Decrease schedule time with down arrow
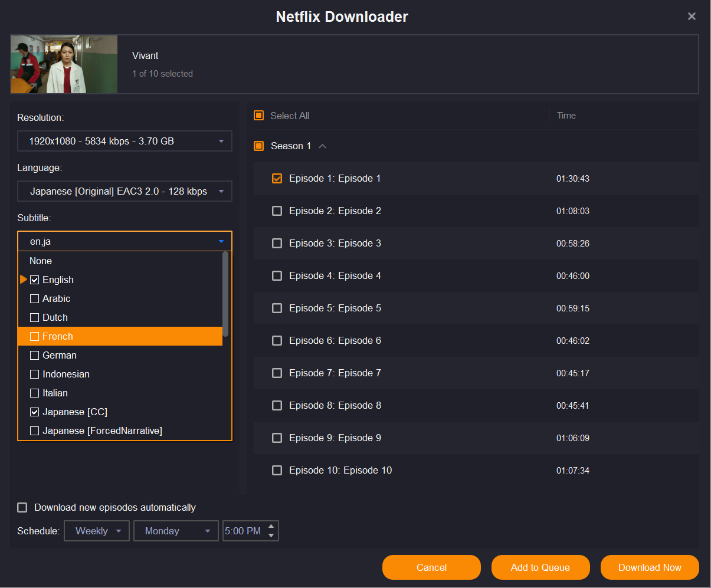711x588 pixels. [271, 536]
